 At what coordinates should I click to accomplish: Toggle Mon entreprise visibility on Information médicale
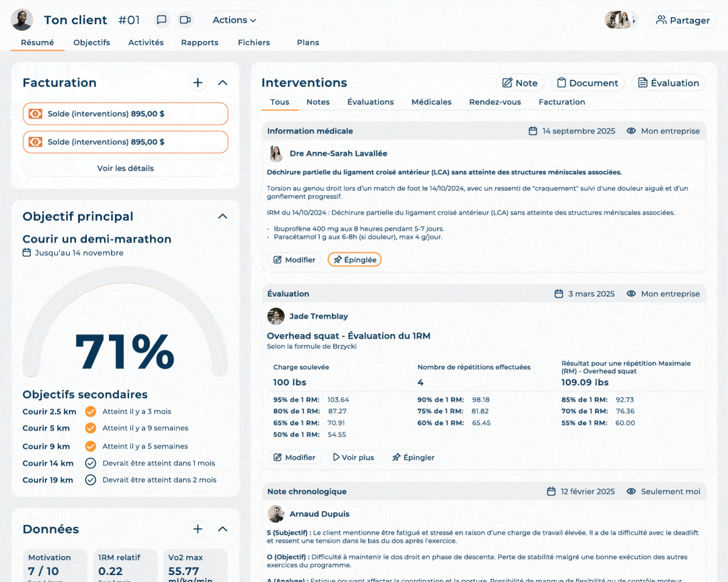click(x=631, y=130)
